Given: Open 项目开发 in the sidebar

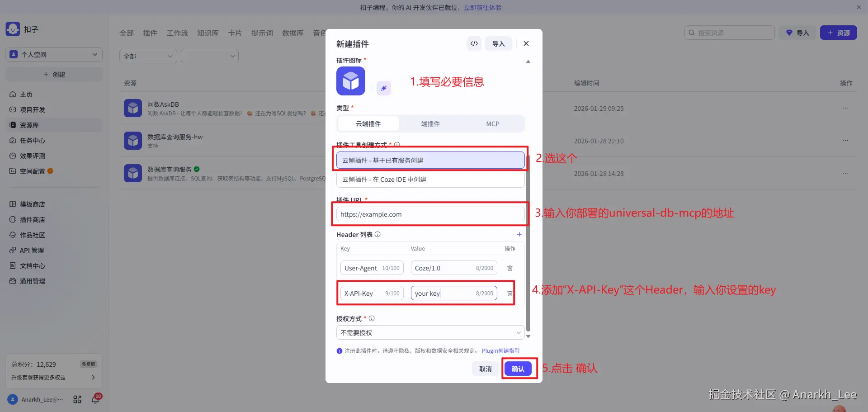Looking at the screenshot, I should pos(54,110).
